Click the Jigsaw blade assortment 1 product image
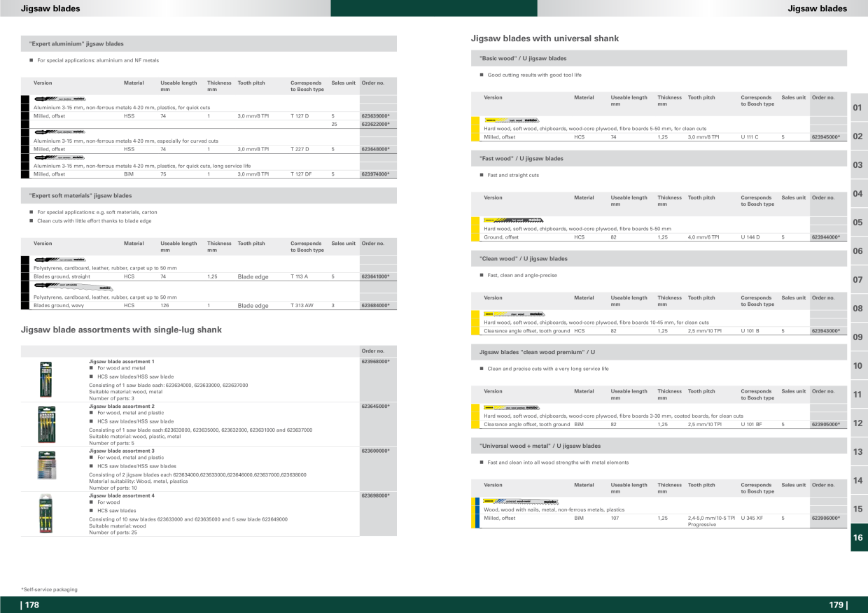 (x=45, y=379)
